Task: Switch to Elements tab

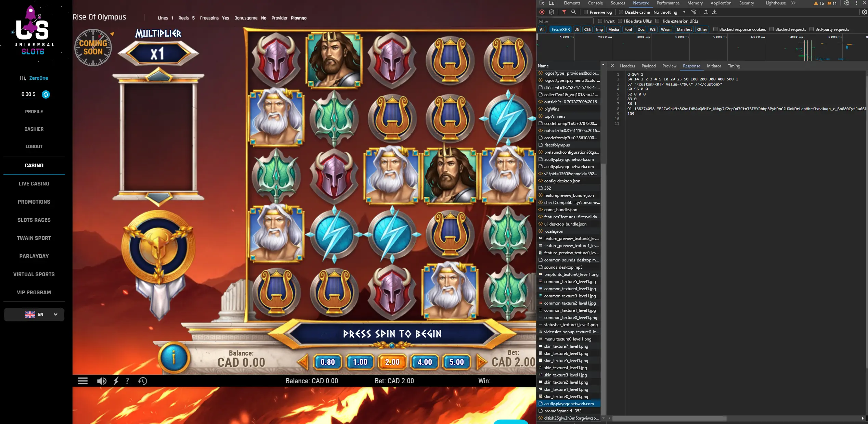Action: coord(572,3)
